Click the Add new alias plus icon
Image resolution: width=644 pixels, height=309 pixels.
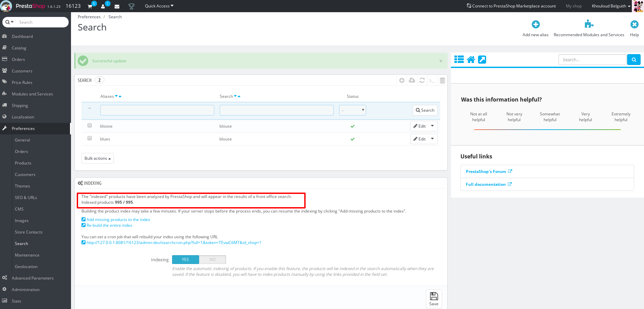point(535,24)
